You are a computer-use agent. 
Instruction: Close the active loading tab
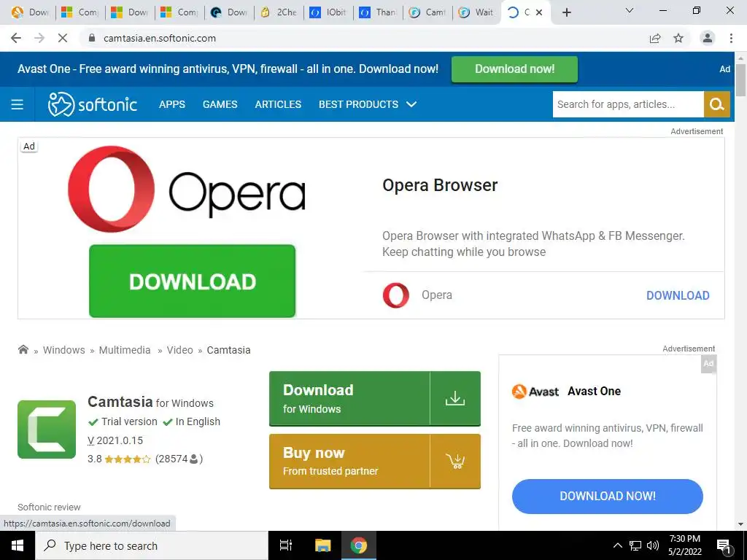pos(539,12)
